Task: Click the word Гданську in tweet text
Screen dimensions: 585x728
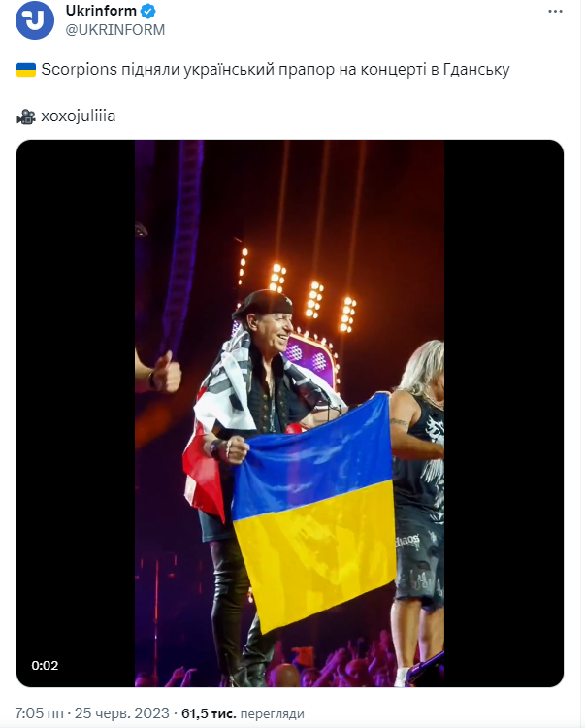Action: [476, 70]
